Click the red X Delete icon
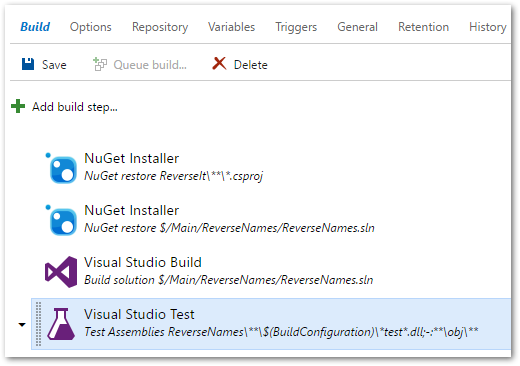Screen dimensions: 520x366 click(219, 63)
